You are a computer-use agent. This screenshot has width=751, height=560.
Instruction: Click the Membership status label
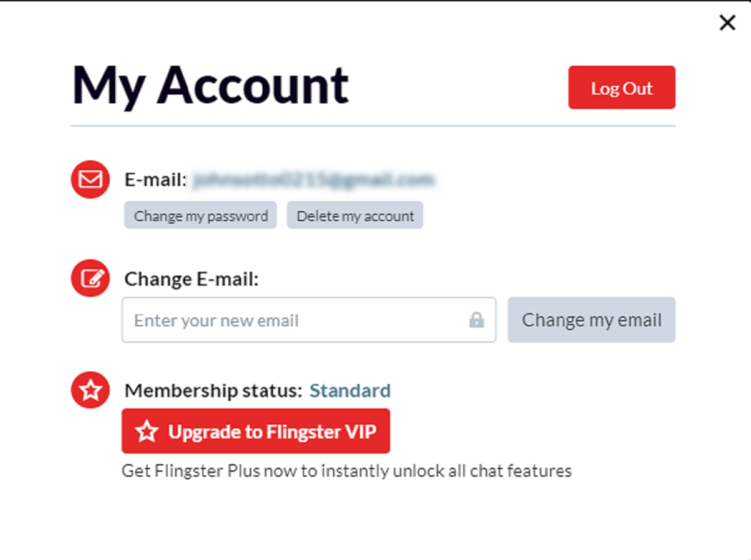213,391
